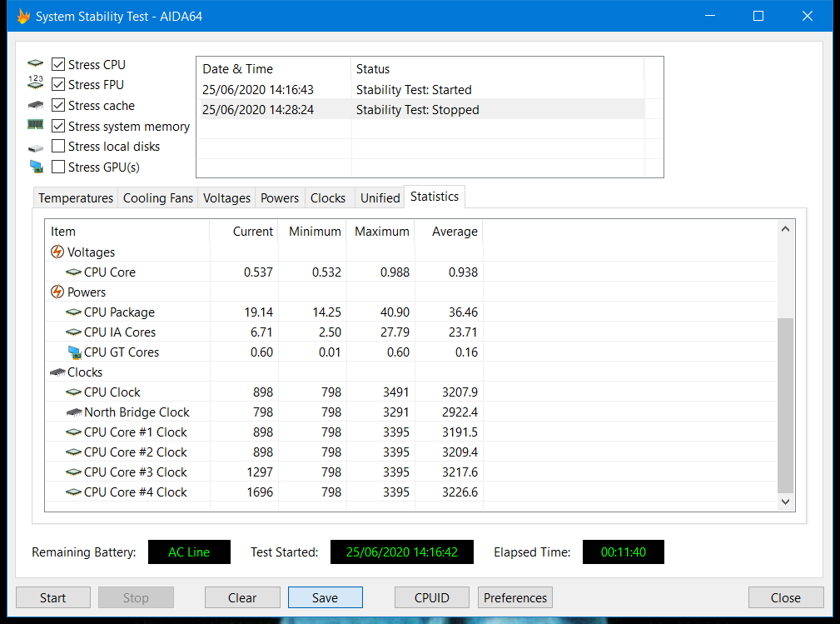Click the cache chip icon beside Stress cache
Screen dimensions: 840x624
point(35,105)
